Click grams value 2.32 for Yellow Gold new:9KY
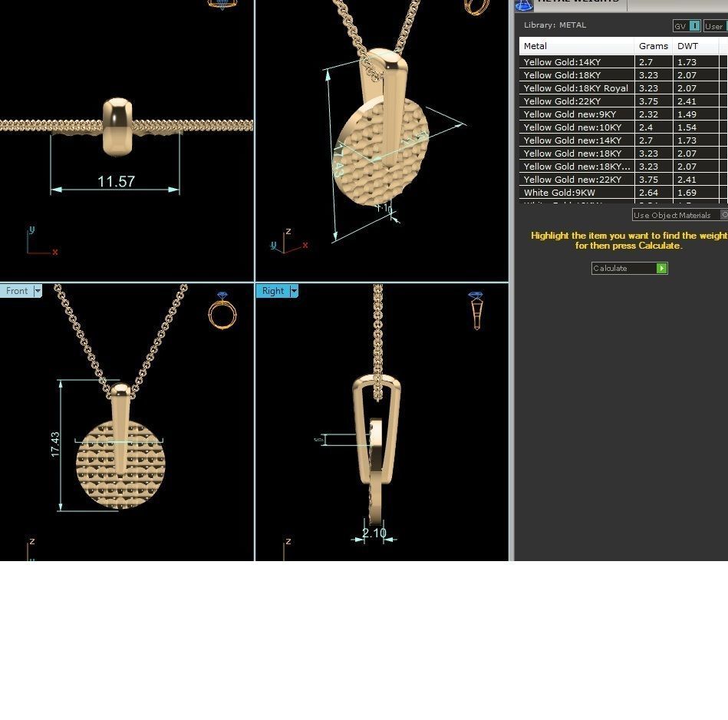 click(648, 114)
